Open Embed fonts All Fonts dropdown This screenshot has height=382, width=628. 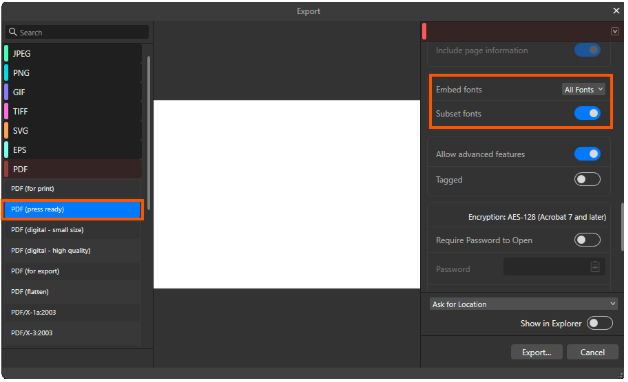583,90
